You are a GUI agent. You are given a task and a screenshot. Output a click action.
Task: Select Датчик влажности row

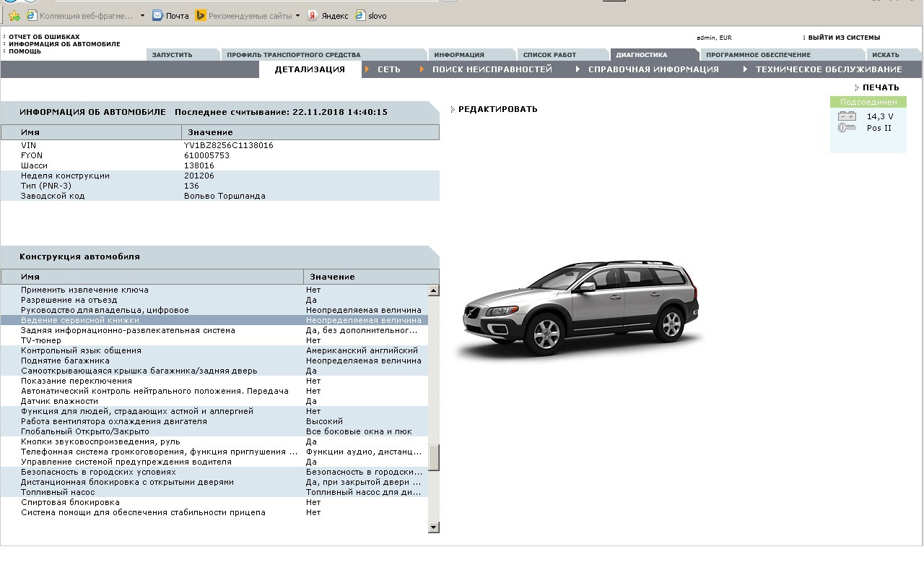(214, 401)
